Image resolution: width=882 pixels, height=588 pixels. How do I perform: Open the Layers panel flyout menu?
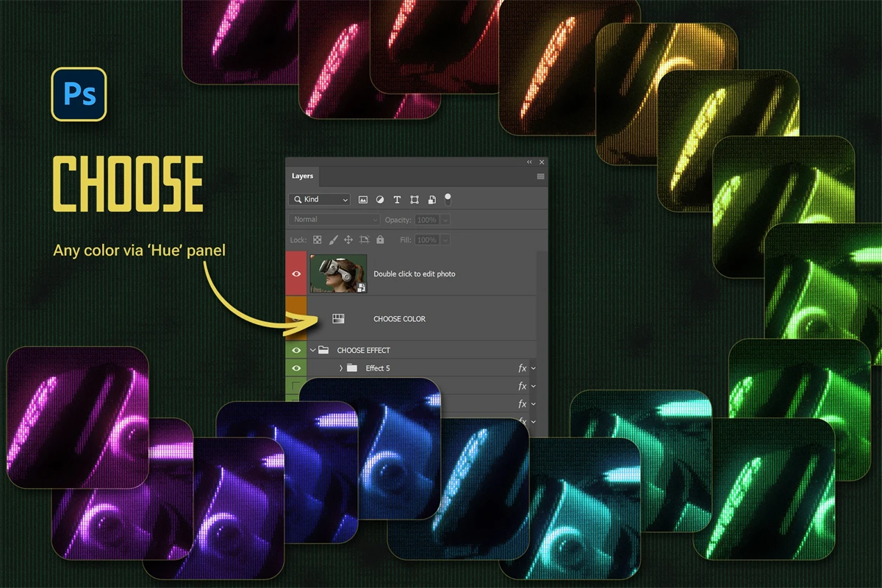(x=541, y=176)
